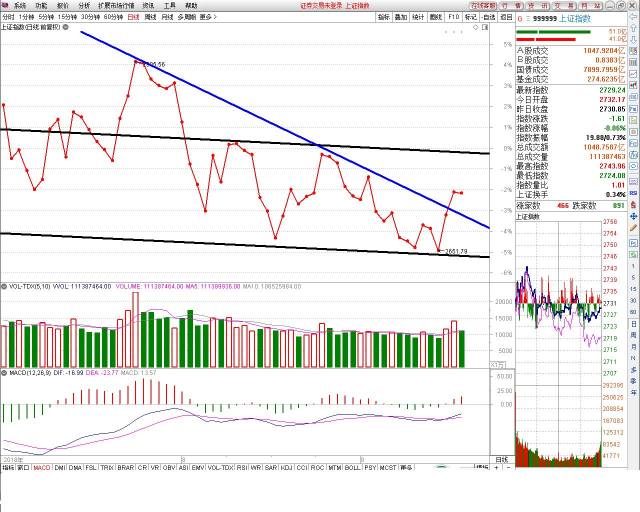The image size is (640, 512).
Task: Click the blue four-way move arrows icon
Action: click(x=633, y=216)
